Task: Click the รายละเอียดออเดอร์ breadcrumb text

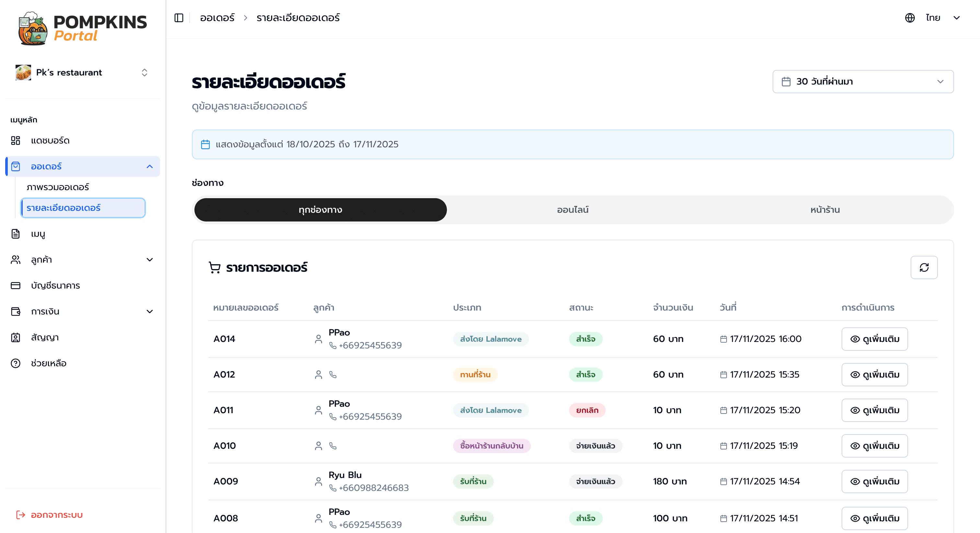Action: pos(298,18)
